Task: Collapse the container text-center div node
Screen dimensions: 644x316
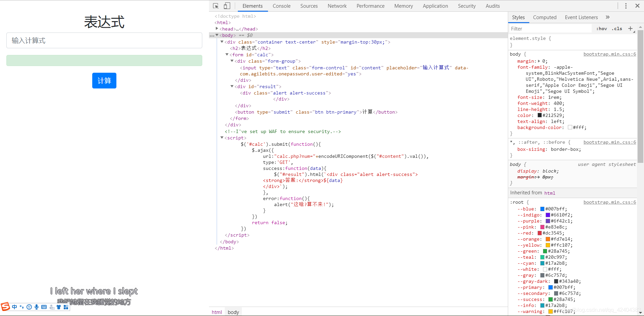Action: click(x=222, y=42)
